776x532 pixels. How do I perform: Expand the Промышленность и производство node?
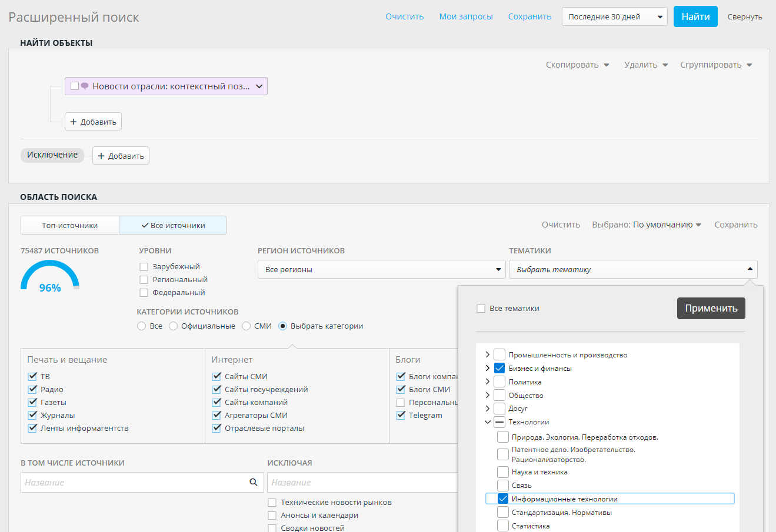pos(487,354)
